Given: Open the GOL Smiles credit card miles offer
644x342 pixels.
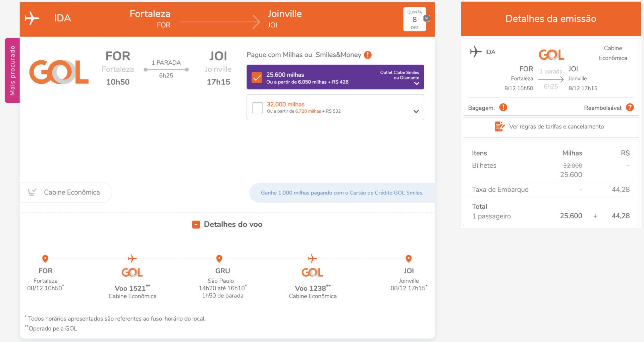Looking at the screenshot, I should pos(342,193).
